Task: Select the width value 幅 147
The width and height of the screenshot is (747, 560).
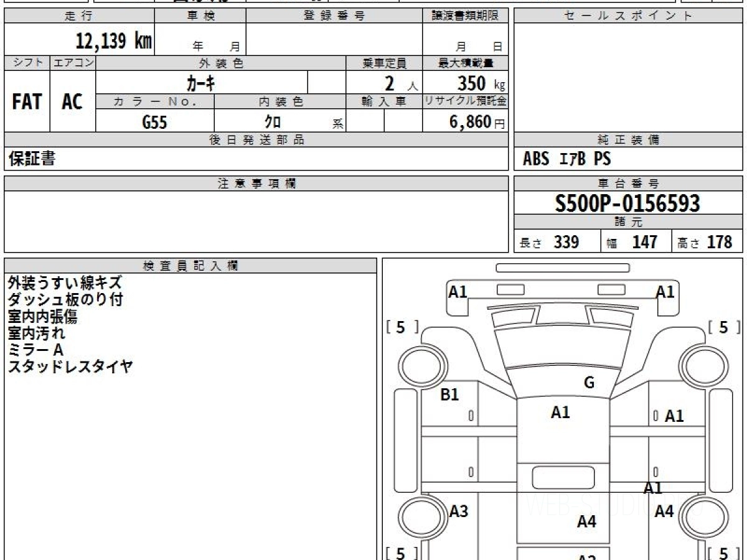Action: tap(632, 242)
